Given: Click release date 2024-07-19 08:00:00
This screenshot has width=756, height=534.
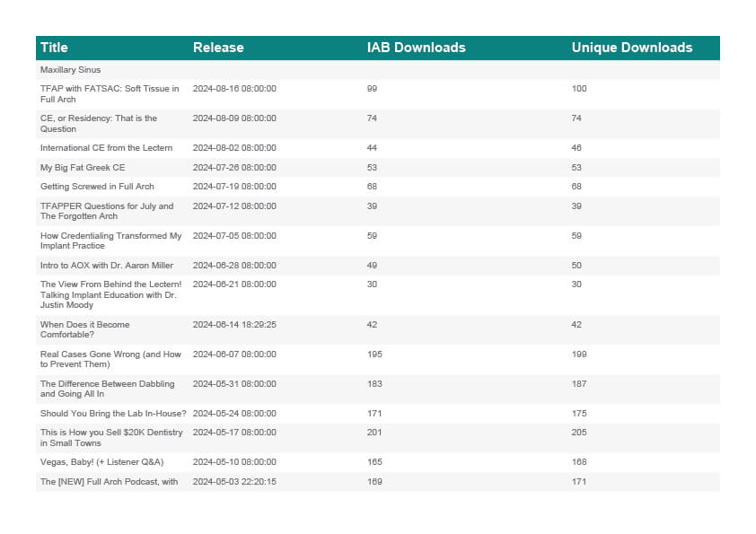Looking at the screenshot, I should coord(234,187).
